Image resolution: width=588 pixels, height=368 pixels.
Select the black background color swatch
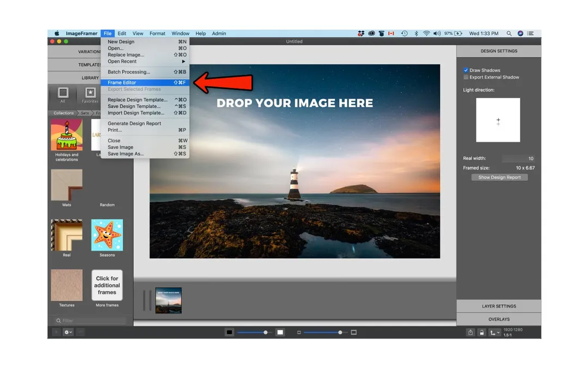tap(230, 333)
